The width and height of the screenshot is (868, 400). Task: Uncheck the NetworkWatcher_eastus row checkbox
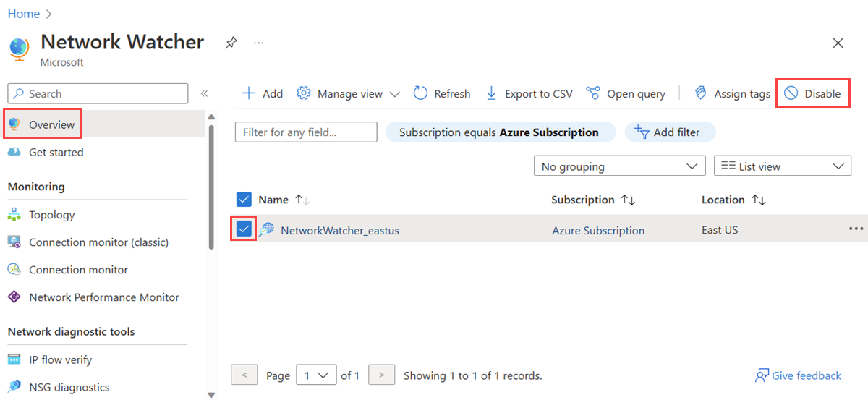click(x=244, y=229)
